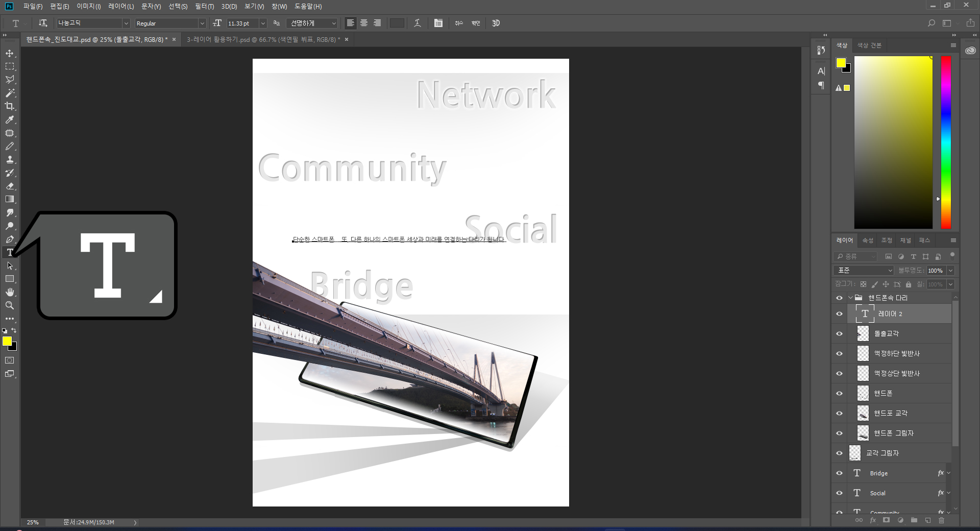Delete layer with trash icon

[x=941, y=520]
